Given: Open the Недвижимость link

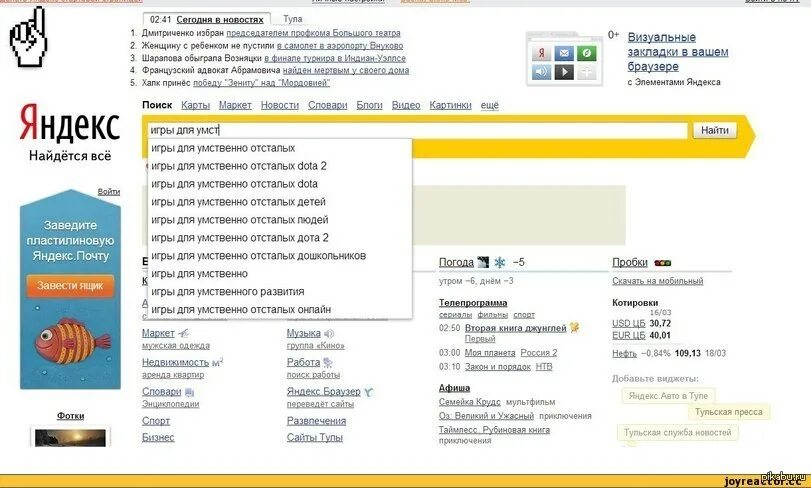Looking at the screenshot, I should tap(175, 362).
